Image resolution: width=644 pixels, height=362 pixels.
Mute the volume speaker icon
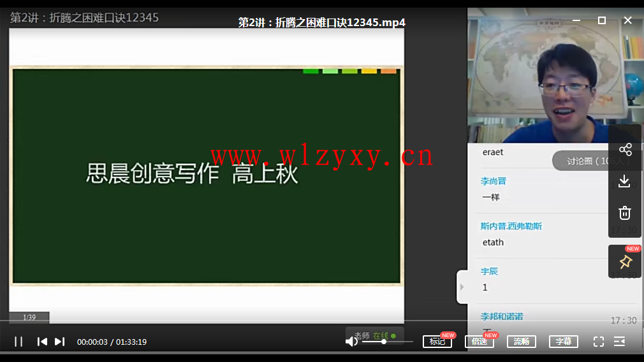351,342
